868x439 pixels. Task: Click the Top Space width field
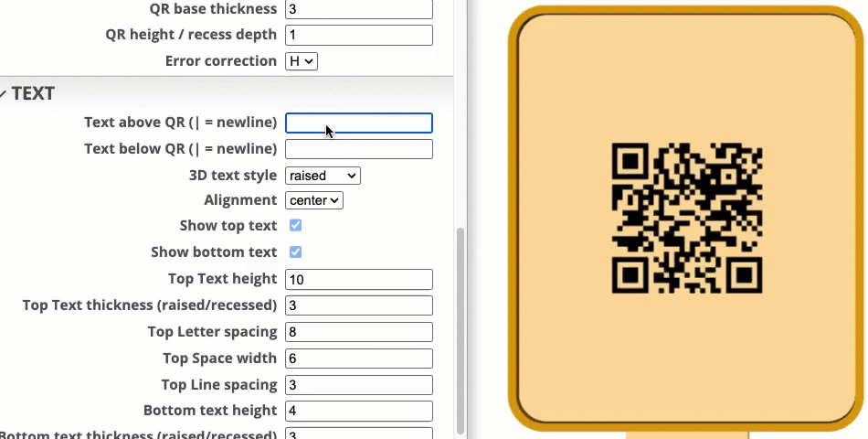(358, 359)
